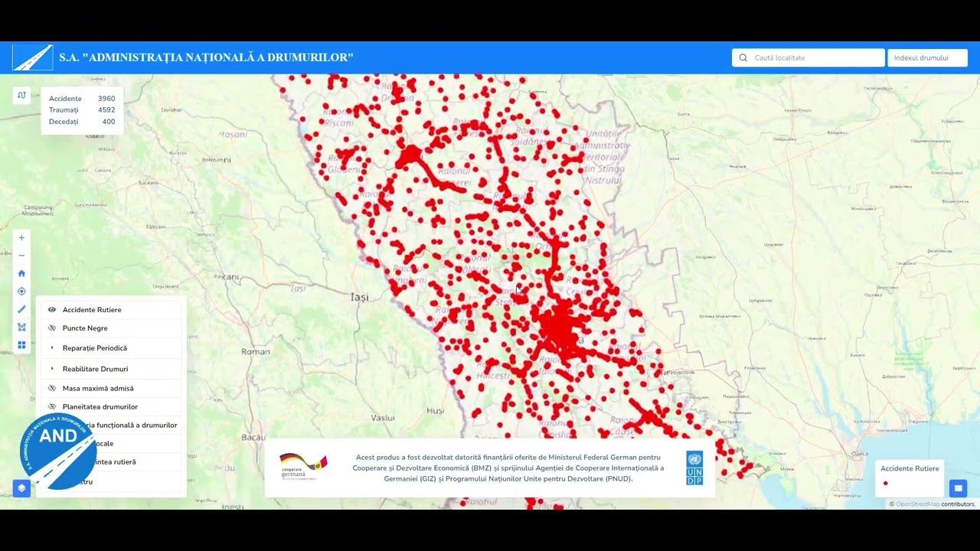This screenshot has height=551, width=980.
Task: Click the search magnifier icon
Action: click(743, 57)
